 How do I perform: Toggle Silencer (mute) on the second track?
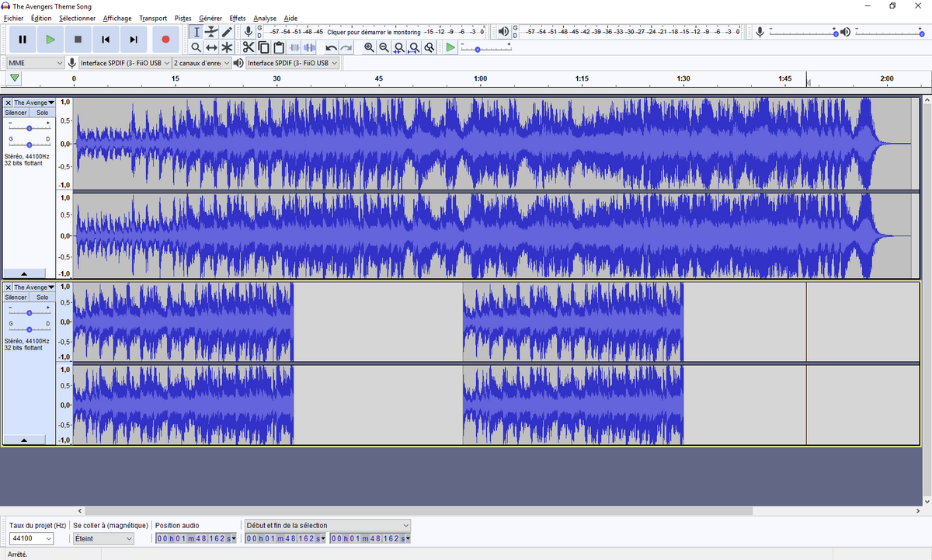click(x=16, y=297)
